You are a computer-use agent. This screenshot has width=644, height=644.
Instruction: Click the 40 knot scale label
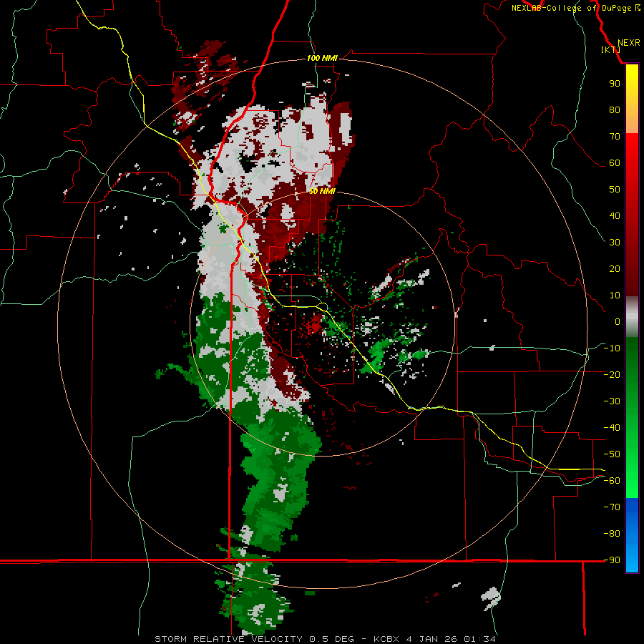(615, 216)
